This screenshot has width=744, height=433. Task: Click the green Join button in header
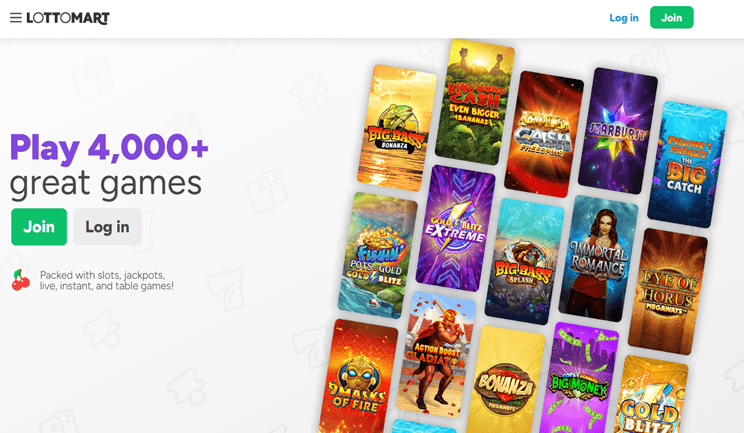tap(671, 18)
